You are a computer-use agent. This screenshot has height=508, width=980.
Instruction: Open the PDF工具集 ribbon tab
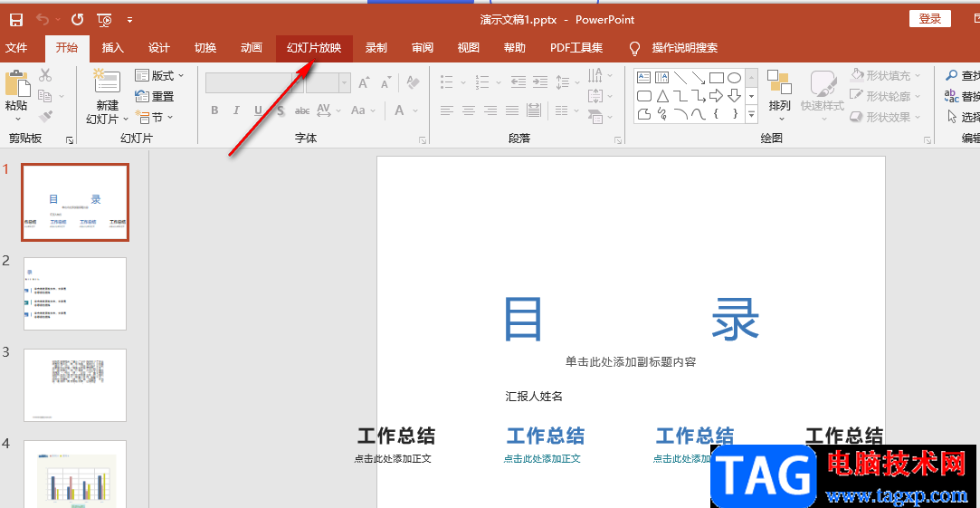[576, 48]
